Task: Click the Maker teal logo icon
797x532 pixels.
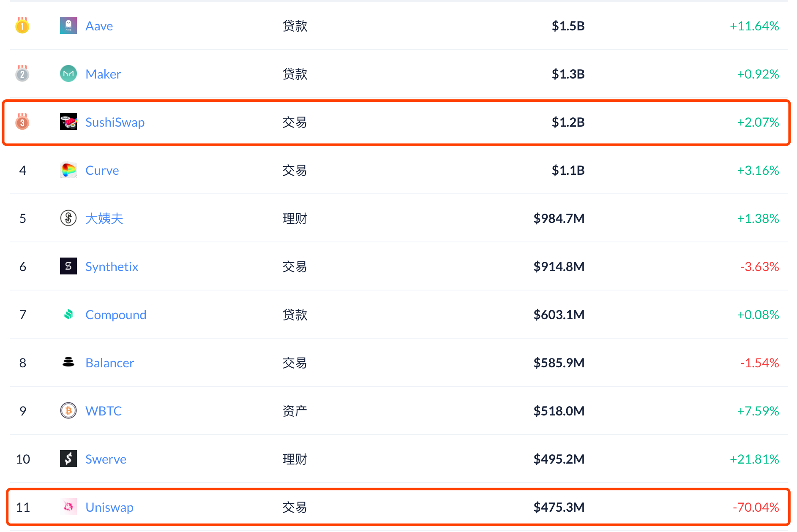Action: click(x=68, y=73)
